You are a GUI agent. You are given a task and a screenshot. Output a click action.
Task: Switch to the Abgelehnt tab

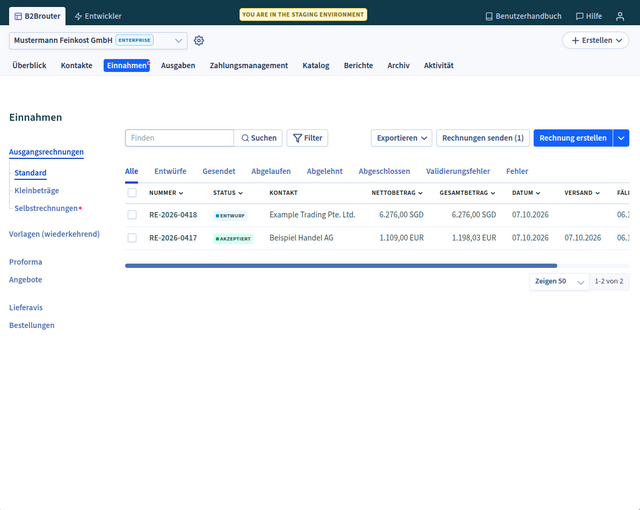click(x=325, y=171)
